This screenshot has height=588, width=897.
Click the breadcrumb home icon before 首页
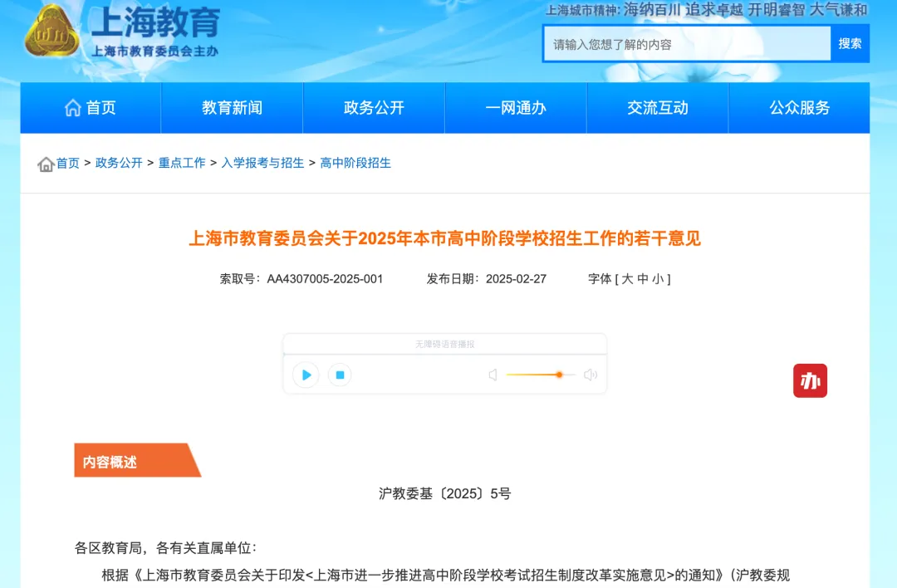pyautogui.click(x=47, y=164)
